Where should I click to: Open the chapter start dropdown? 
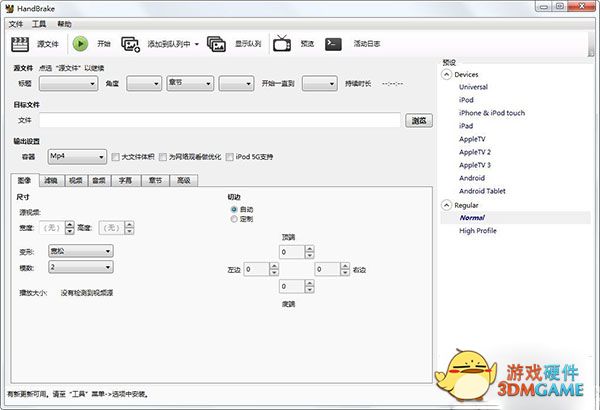[236, 83]
